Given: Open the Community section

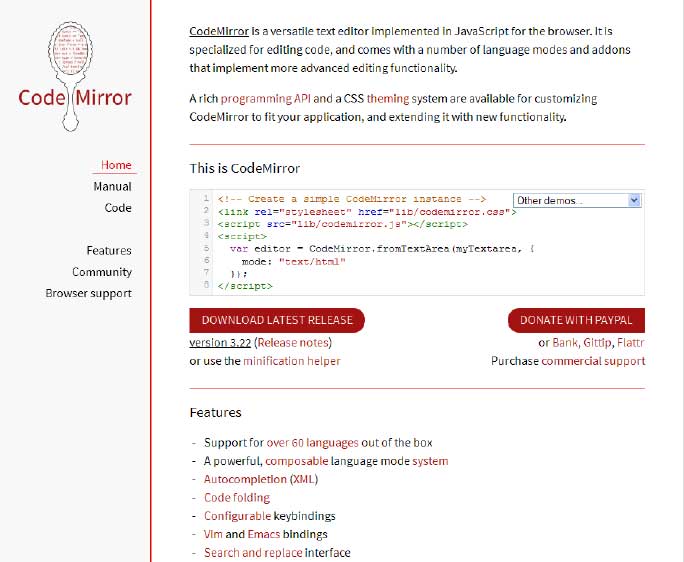Looking at the screenshot, I should pos(102,272).
